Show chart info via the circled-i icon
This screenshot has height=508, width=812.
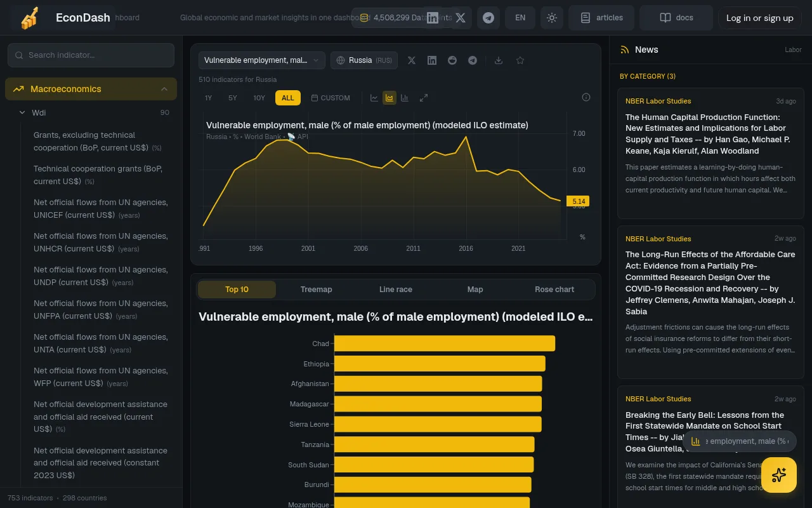click(586, 97)
